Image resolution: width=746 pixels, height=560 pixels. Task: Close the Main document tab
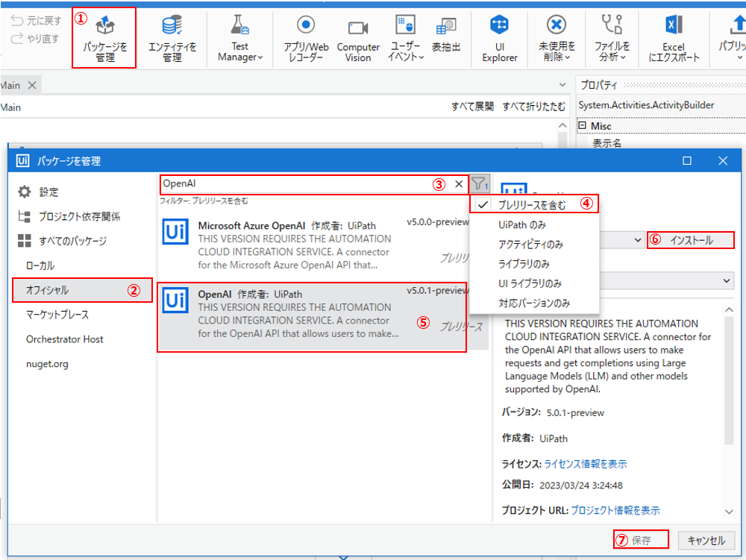(x=32, y=85)
